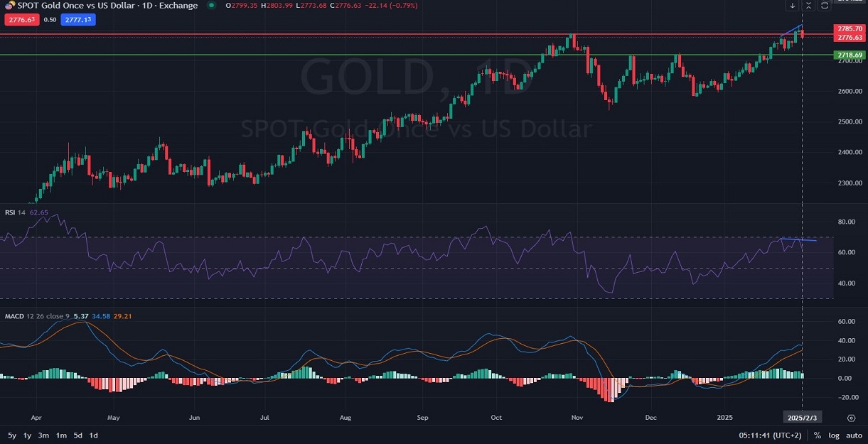Click the SPOT Gold Once vs US Dollar title

click(108, 6)
